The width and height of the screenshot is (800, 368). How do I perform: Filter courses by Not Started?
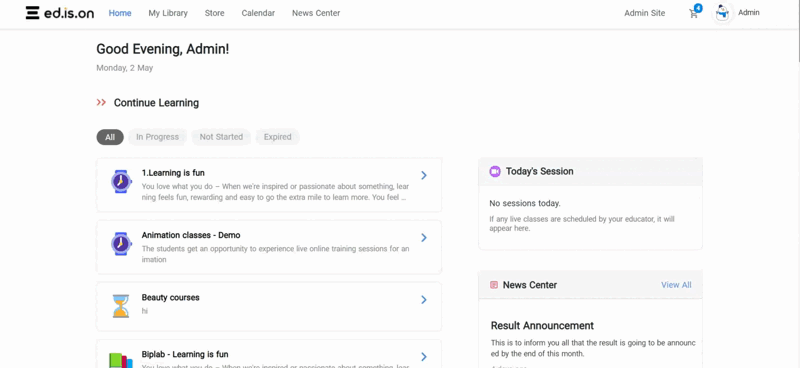point(221,137)
